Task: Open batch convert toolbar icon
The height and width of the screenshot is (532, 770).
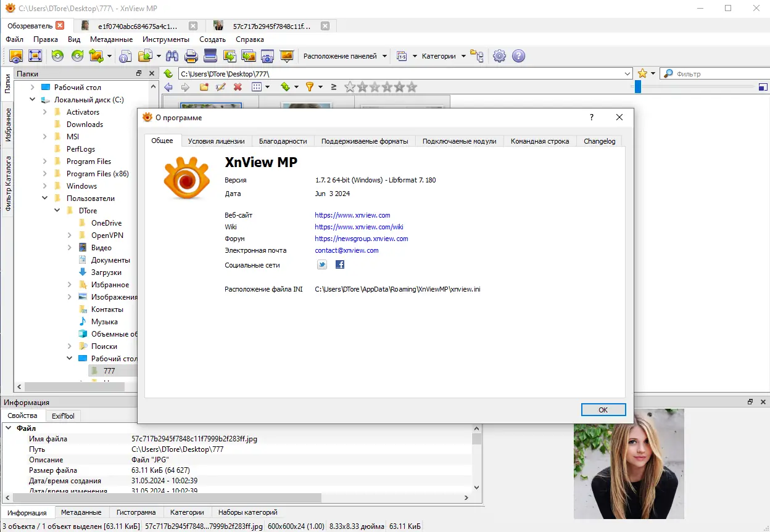Action: click(230, 56)
